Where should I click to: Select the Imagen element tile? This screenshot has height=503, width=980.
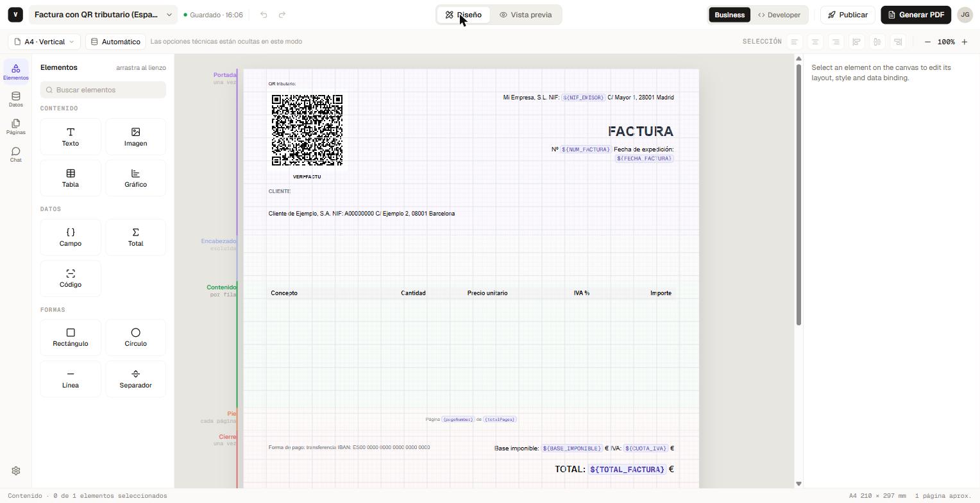135,137
